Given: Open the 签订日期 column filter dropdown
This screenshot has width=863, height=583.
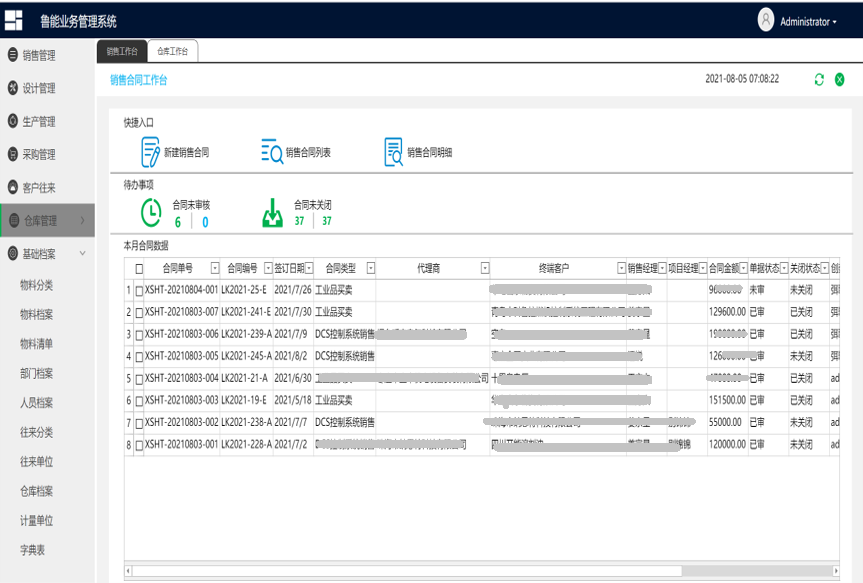Looking at the screenshot, I should tap(309, 268).
